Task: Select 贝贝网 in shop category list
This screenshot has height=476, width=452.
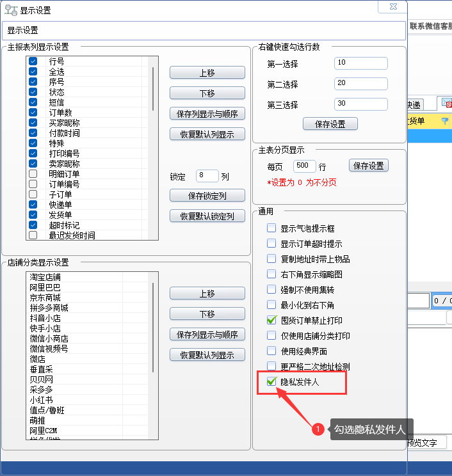Action: [x=42, y=379]
